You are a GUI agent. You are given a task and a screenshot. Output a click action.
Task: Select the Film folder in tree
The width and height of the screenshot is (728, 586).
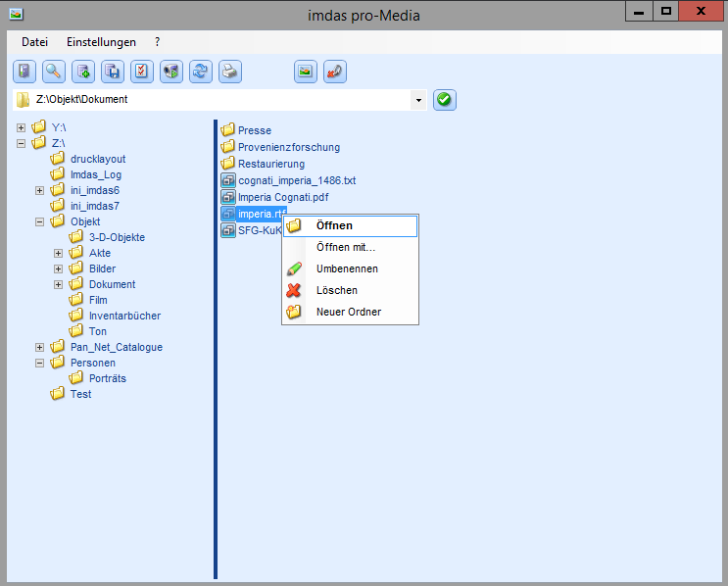[x=98, y=300]
